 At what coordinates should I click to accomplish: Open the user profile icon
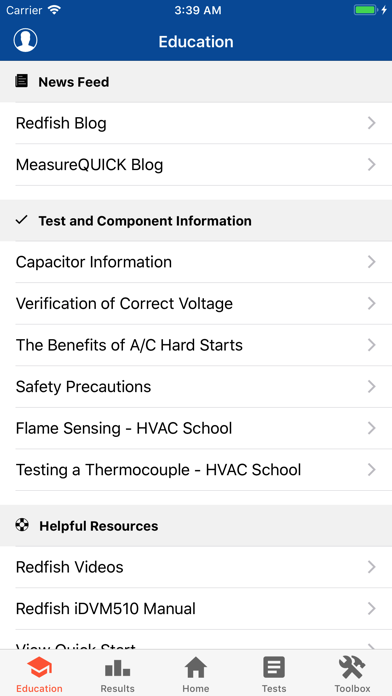click(x=25, y=40)
